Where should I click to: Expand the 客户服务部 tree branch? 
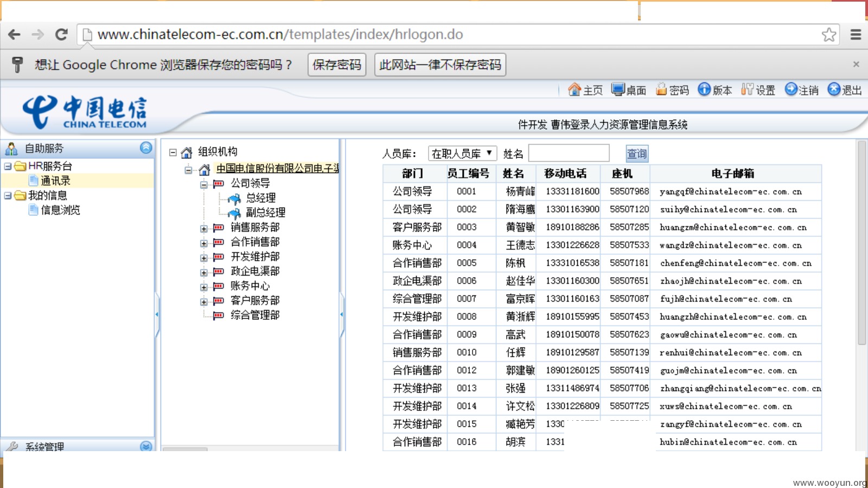204,301
